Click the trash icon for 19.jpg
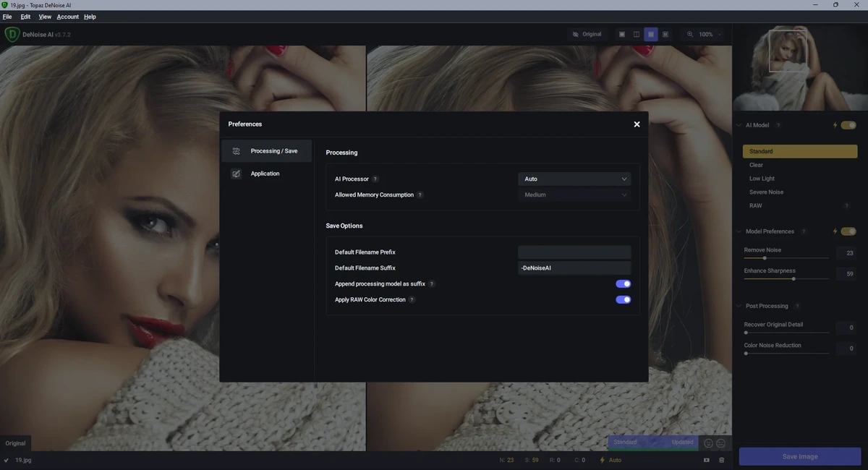The width and height of the screenshot is (868, 470). [721, 460]
